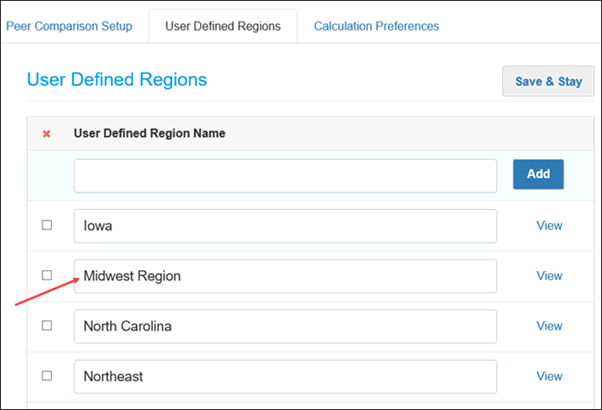Viewport: 602px width, 410px height.
Task: Edit the Midwest Region text field
Action: pos(285,276)
